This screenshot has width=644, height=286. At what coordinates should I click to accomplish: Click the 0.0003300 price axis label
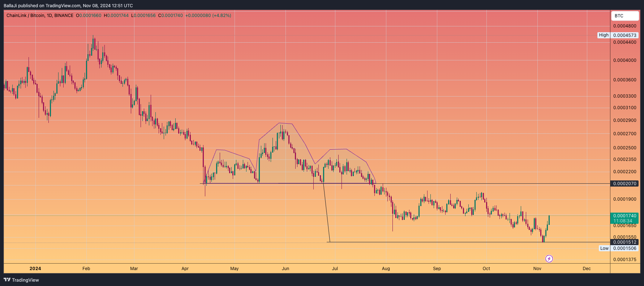point(625,96)
